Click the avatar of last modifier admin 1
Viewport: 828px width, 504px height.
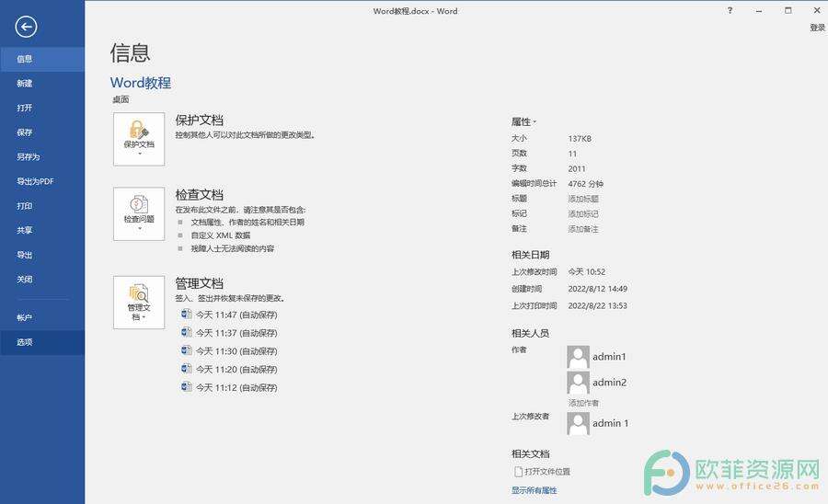coord(578,423)
